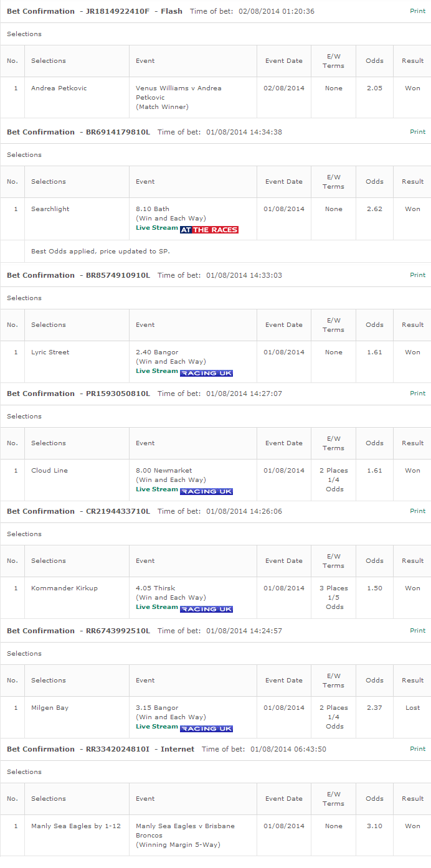
Task: Print bet confirmation RR6743992510L
Action: (418, 631)
